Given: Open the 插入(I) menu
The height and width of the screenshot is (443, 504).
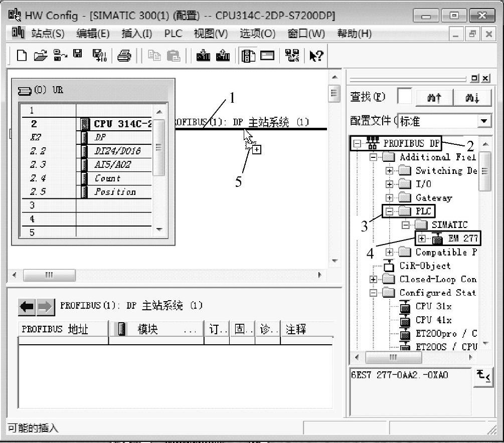Looking at the screenshot, I should (x=136, y=34).
